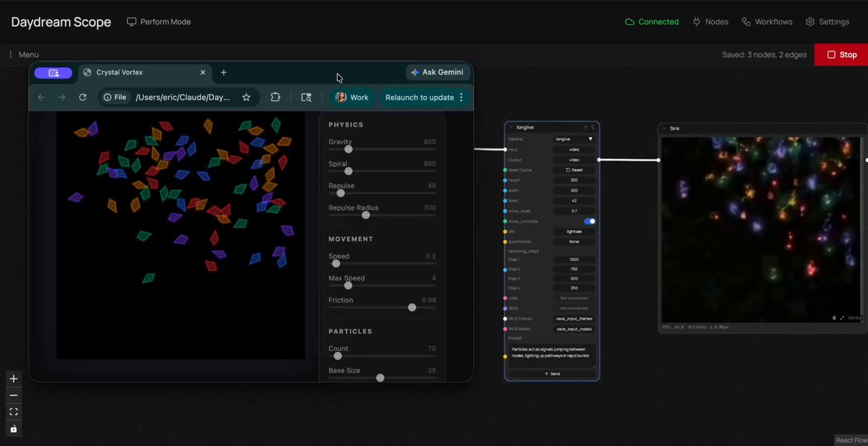Image resolution: width=868 pixels, height=446 pixels.
Task: Open Settings via gear icon
Action: click(x=810, y=22)
